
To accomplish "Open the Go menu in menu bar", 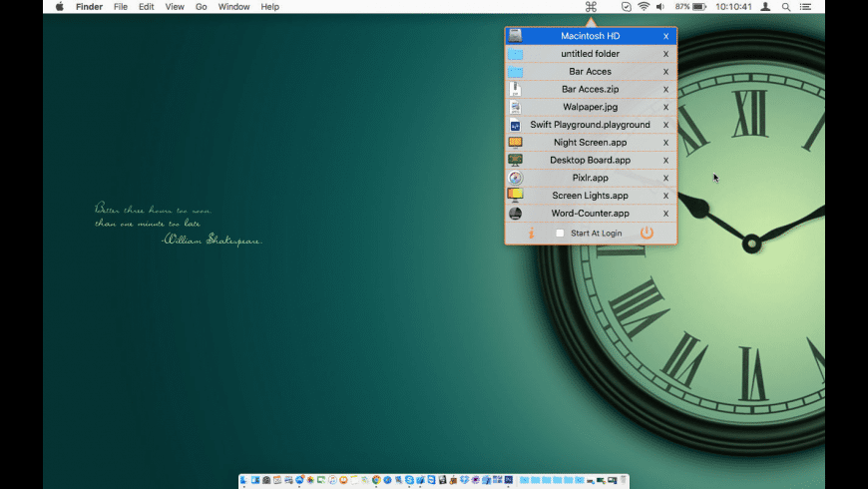I will (202, 7).
